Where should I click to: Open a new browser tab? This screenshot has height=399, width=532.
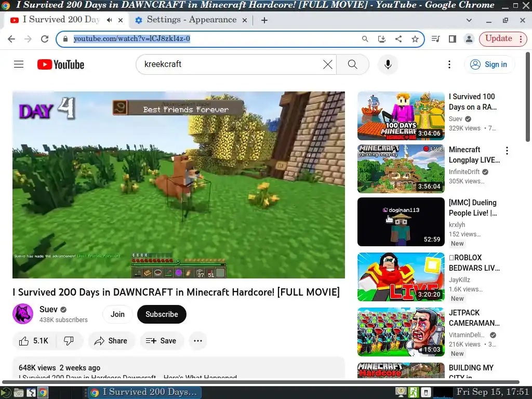click(264, 20)
